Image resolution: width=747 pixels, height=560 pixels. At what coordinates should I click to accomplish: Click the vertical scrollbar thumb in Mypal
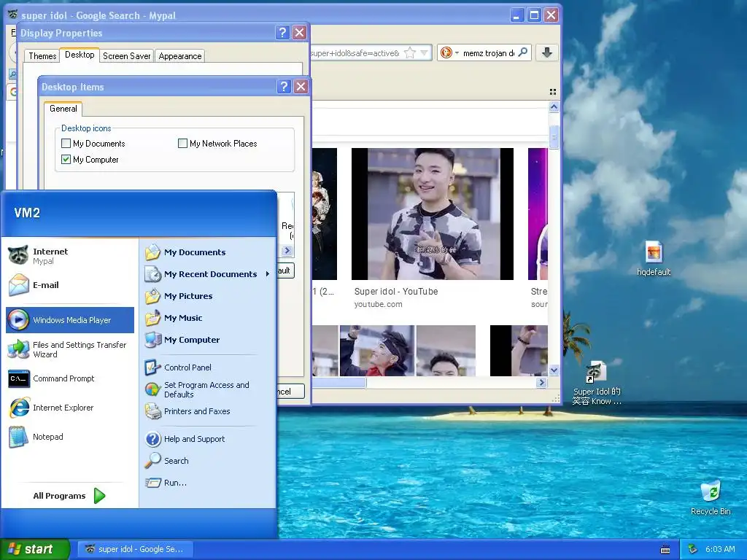(x=554, y=136)
